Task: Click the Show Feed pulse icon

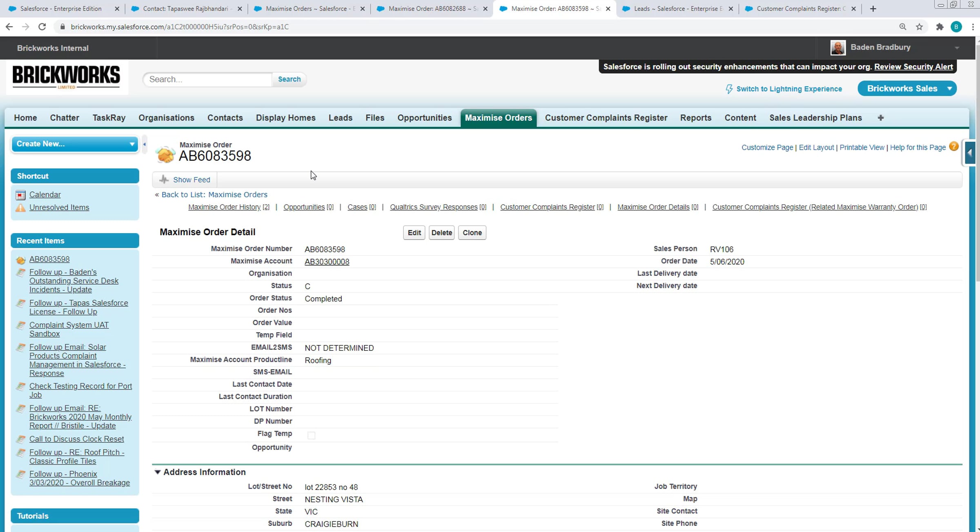Action: tap(164, 180)
